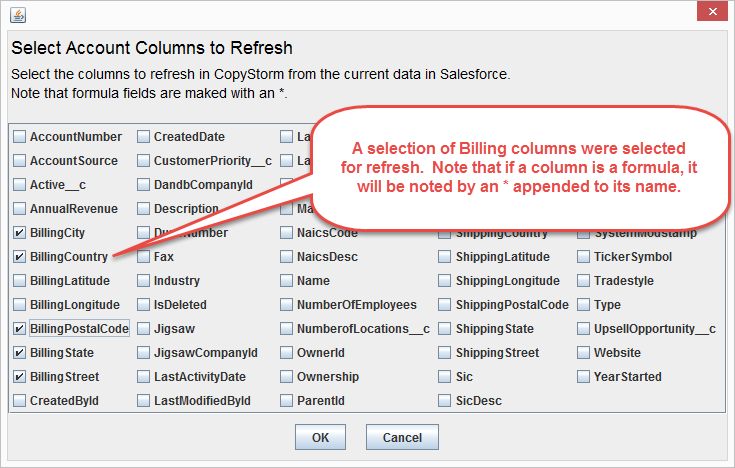Check the YearStarted checkbox
The width and height of the screenshot is (735, 468).
(x=583, y=377)
